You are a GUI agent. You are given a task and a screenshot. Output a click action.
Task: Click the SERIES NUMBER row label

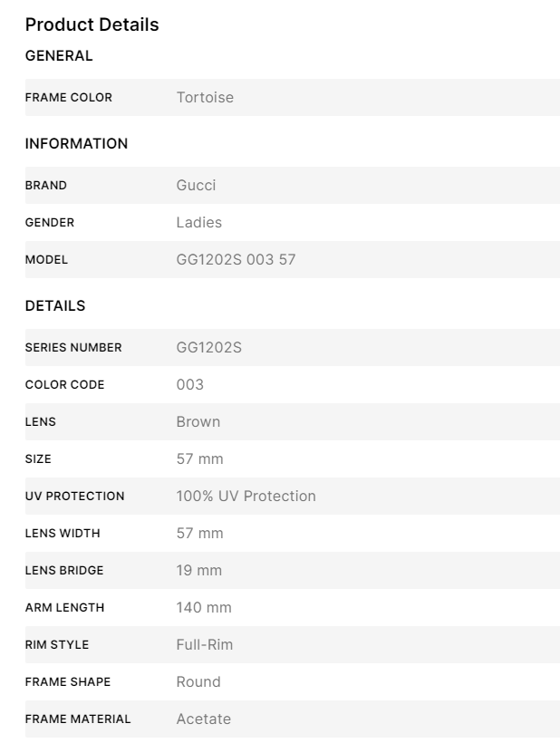tap(73, 347)
